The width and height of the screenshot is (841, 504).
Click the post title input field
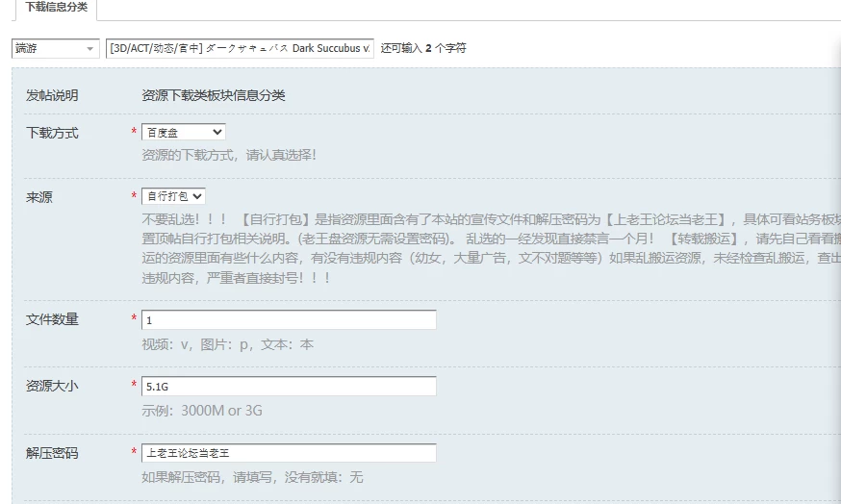(x=240, y=48)
